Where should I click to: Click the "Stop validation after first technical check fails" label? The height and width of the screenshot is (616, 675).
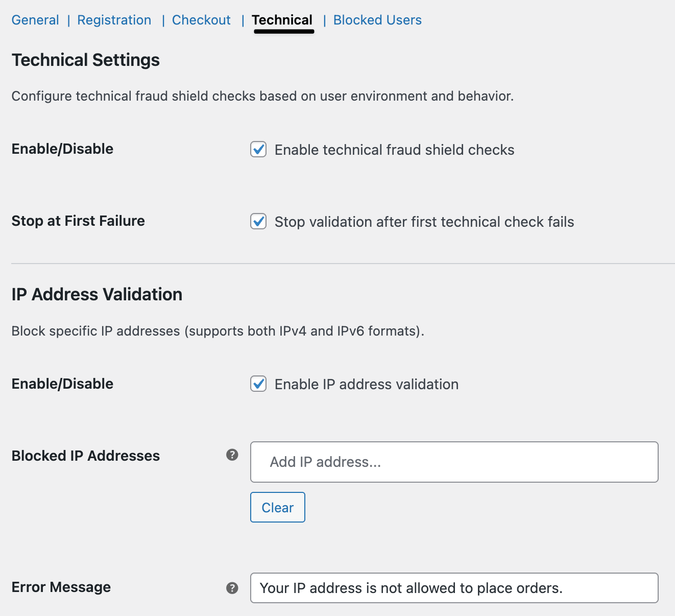[424, 222]
